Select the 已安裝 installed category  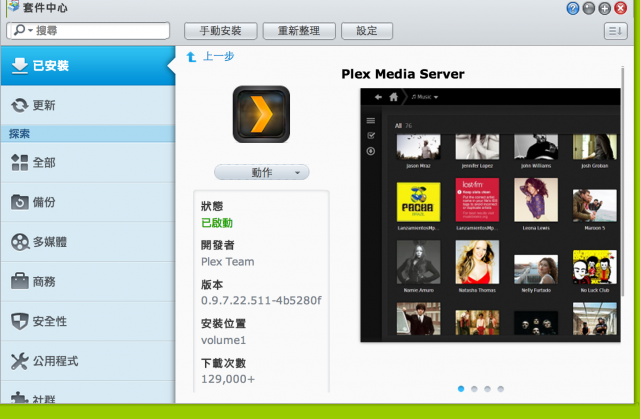point(88,66)
